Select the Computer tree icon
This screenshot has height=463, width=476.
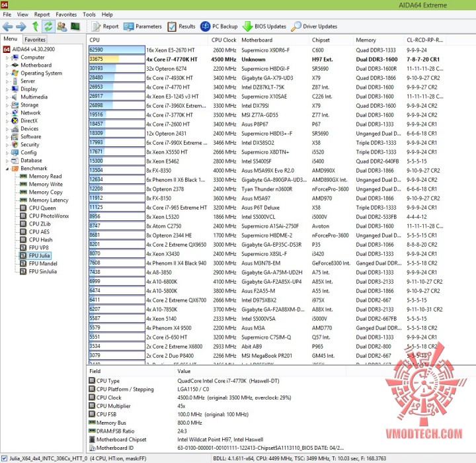point(15,57)
